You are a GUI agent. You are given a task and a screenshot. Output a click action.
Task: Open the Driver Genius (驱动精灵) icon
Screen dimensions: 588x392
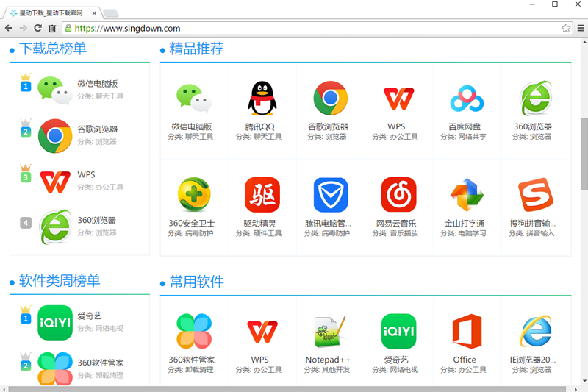pos(263,195)
